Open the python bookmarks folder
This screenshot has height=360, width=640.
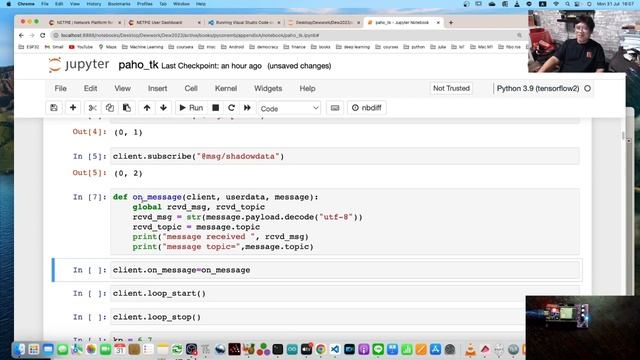(414, 47)
